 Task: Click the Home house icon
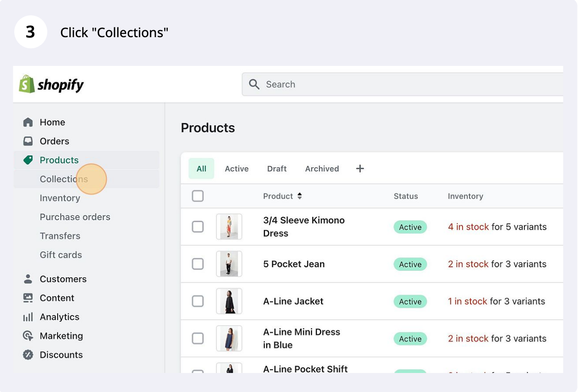tap(28, 122)
